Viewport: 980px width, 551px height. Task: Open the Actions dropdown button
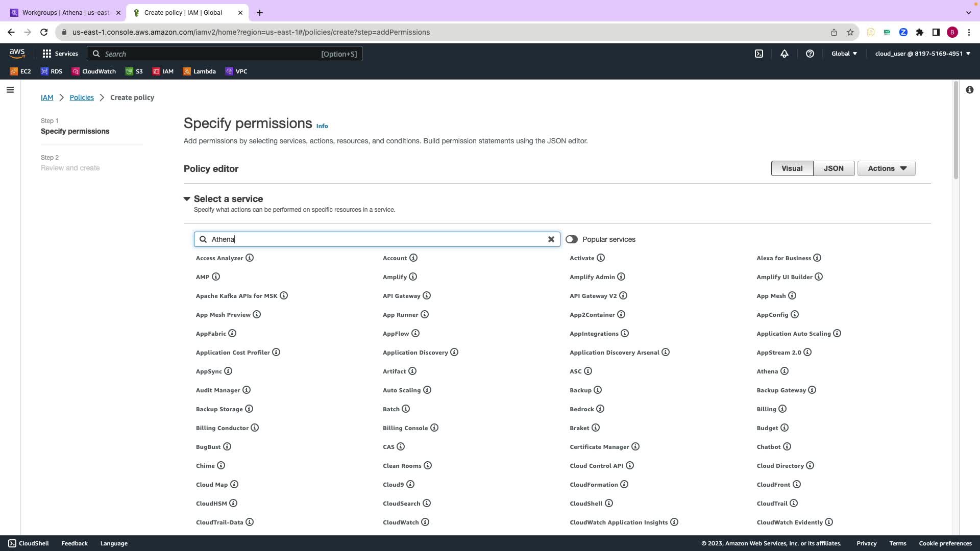(887, 168)
